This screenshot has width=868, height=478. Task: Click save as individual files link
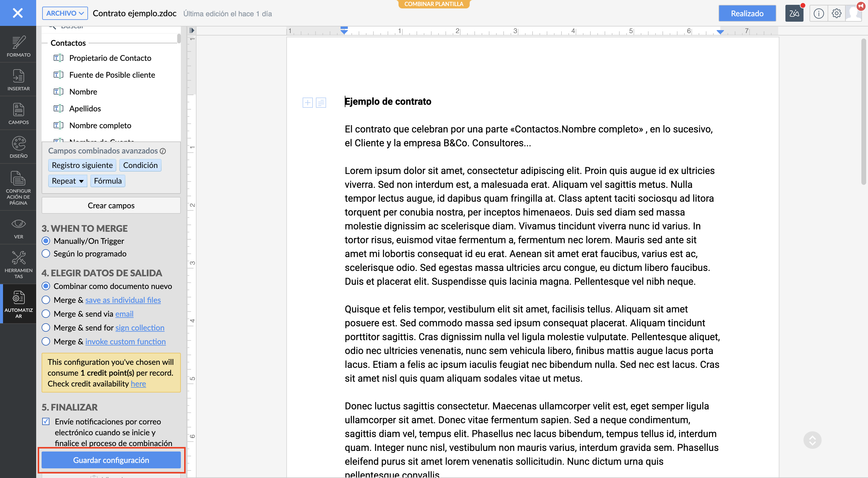pyautogui.click(x=123, y=300)
